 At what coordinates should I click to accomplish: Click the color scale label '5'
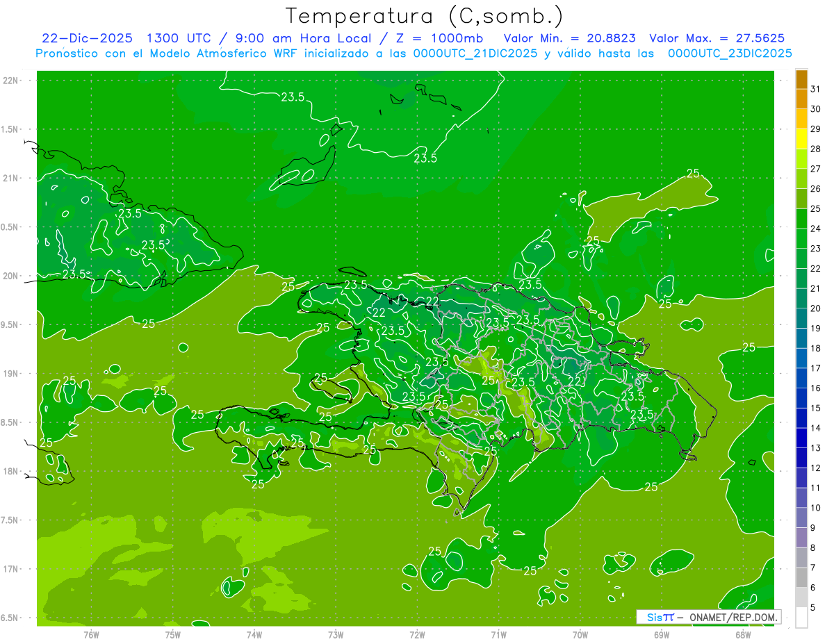(813, 608)
